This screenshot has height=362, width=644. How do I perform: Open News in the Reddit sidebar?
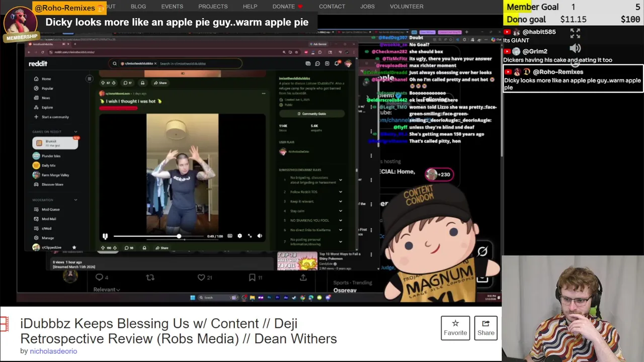(42, 98)
